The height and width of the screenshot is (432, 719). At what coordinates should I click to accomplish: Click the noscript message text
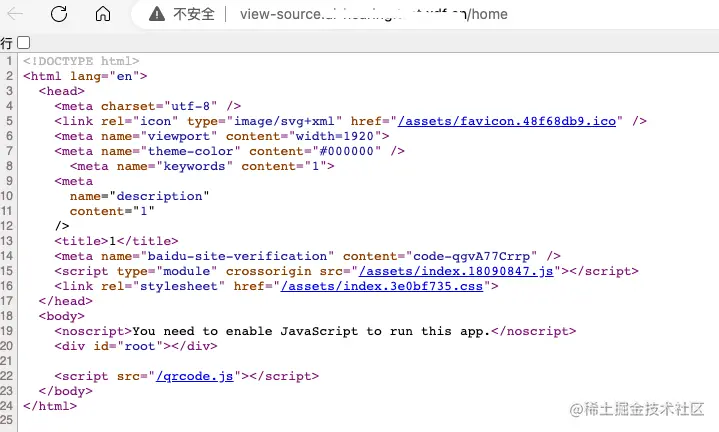click(x=311, y=331)
